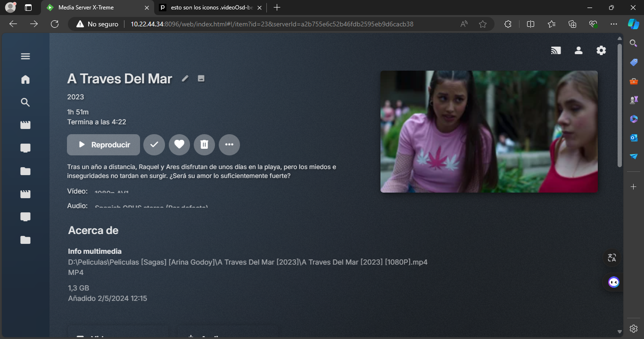Click the movie still thumbnail
The width and height of the screenshot is (644, 339).
click(489, 131)
